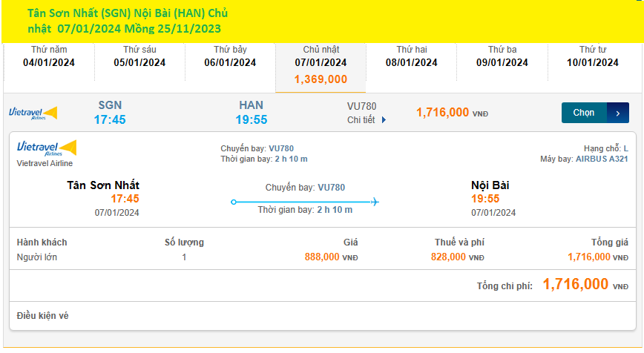This screenshot has width=644, height=353.
Task: Open the Thứ tư 10/01/2024 date tab
Action: 593,57
